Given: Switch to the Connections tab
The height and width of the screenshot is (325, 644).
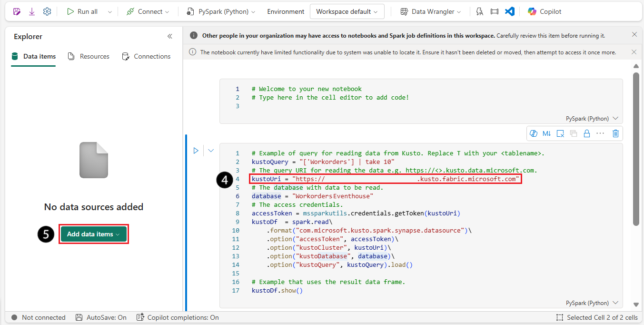Looking at the screenshot, I should coord(146,56).
